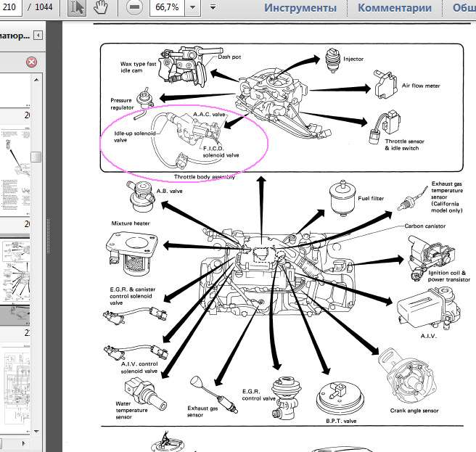Click the 'Fuel filter' label
Image resolution: width=476 pixels, height=452 pixels.
[371, 198]
